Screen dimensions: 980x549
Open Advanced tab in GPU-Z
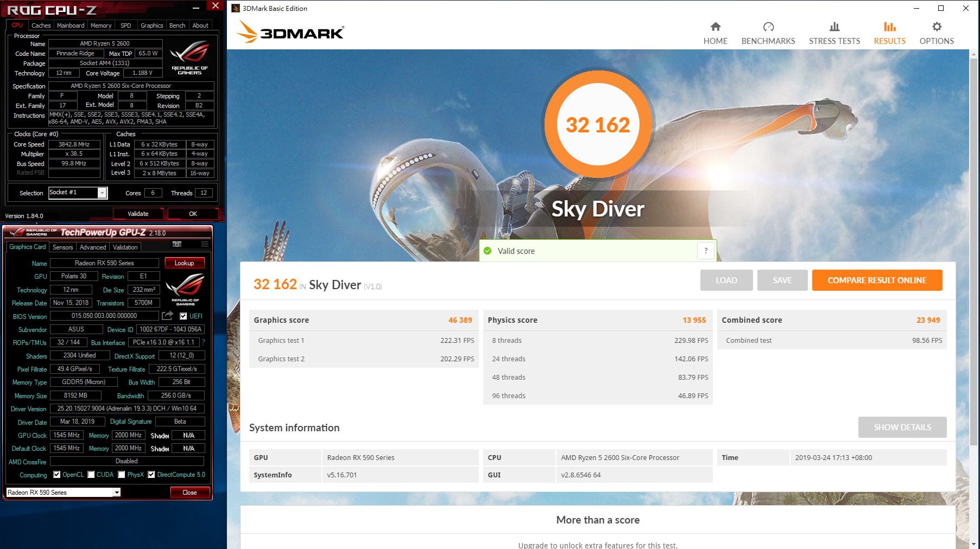[93, 247]
